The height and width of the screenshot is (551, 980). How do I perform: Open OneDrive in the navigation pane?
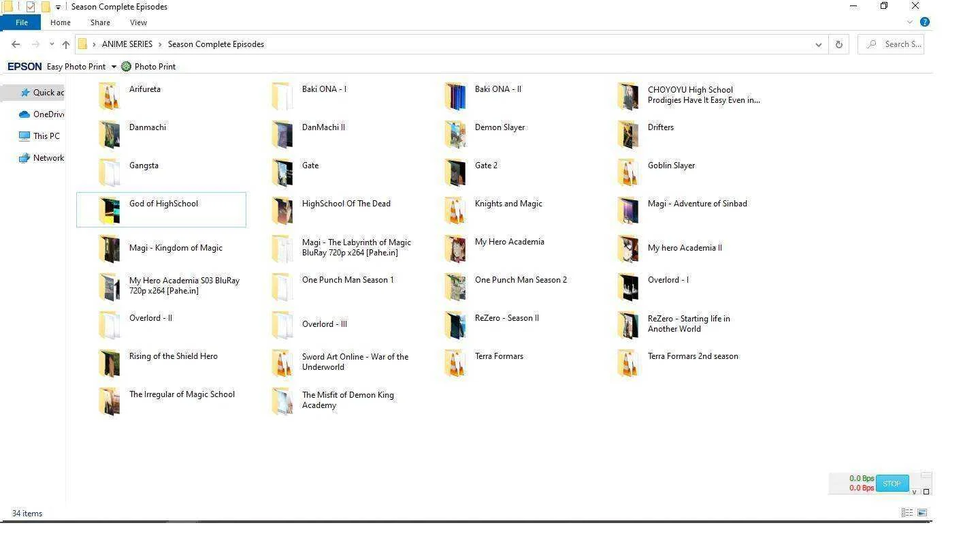coord(42,114)
